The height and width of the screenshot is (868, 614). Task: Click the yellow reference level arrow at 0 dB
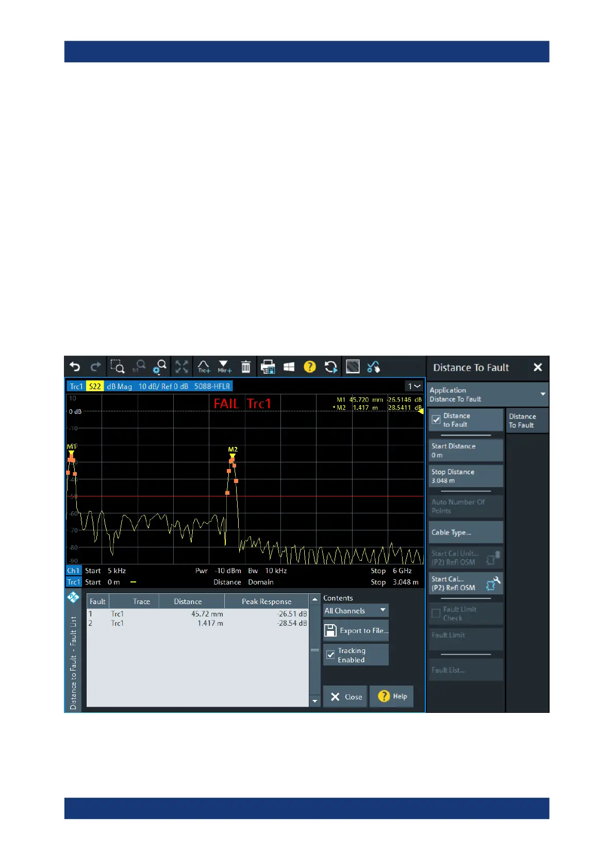pyautogui.click(x=421, y=411)
